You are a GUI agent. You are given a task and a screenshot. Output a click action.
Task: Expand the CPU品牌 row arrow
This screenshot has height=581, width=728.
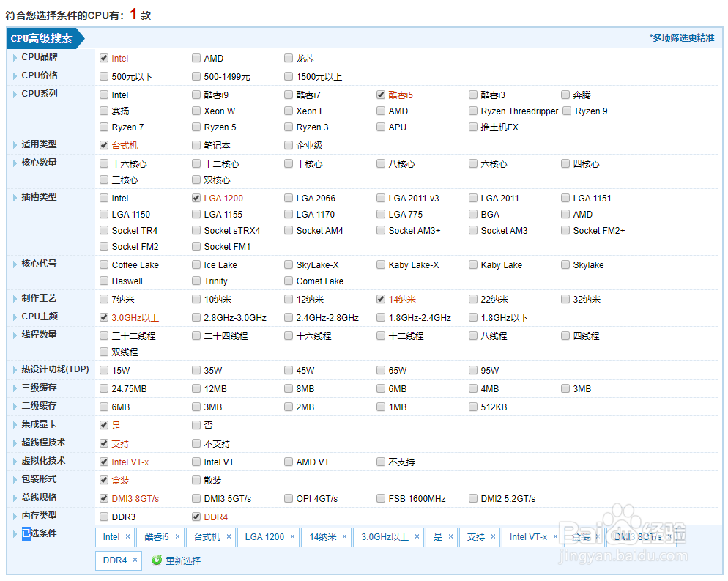pos(15,58)
